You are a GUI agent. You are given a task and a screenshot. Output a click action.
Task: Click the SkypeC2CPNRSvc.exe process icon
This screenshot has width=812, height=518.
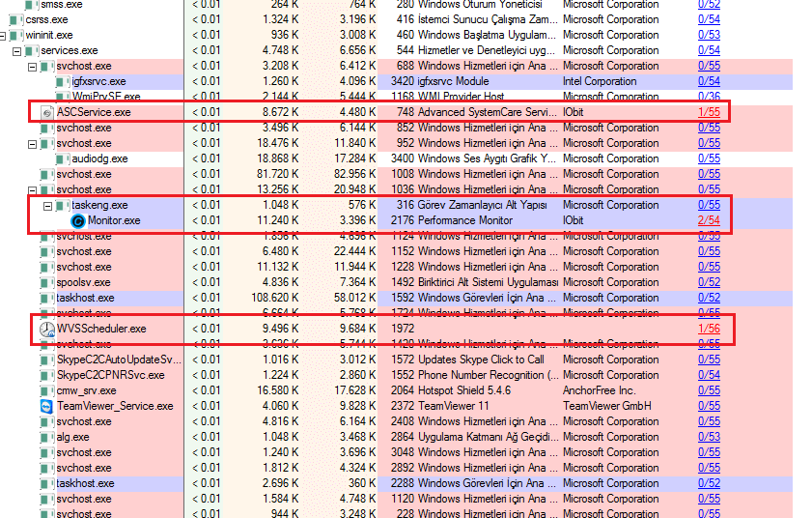click(x=47, y=375)
